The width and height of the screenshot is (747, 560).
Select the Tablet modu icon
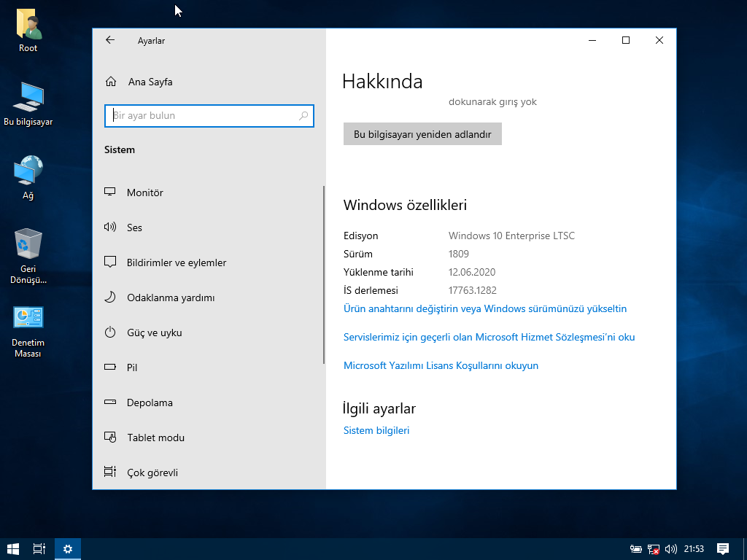point(110,437)
